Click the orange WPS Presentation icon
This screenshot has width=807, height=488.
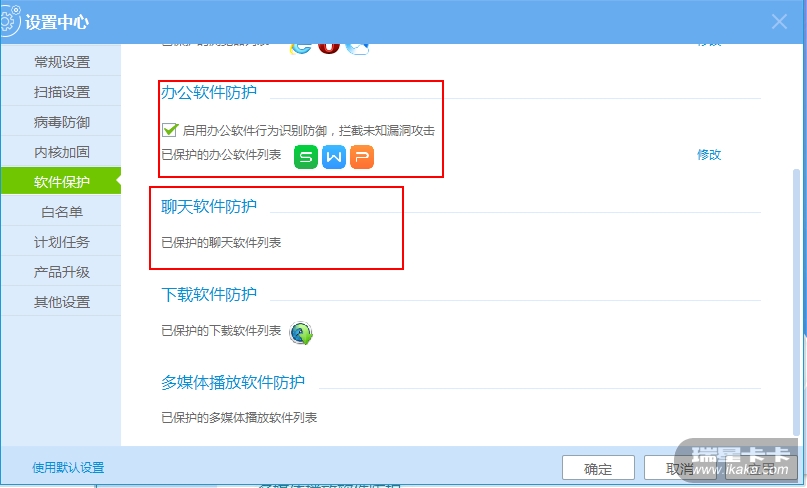coord(362,157)
